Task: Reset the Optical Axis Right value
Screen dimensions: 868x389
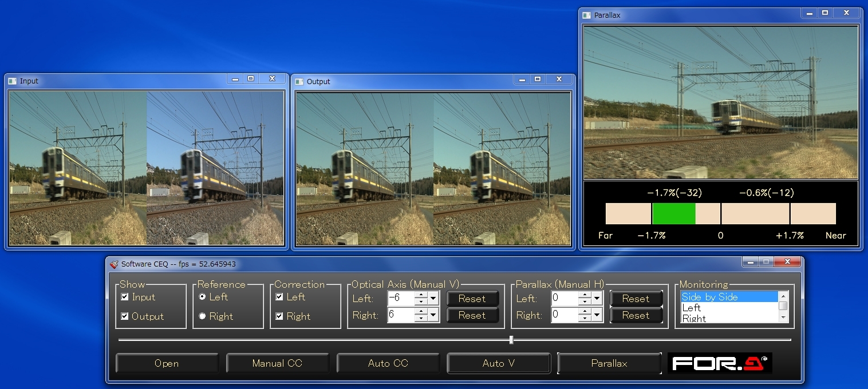Action: click(472, 315)
